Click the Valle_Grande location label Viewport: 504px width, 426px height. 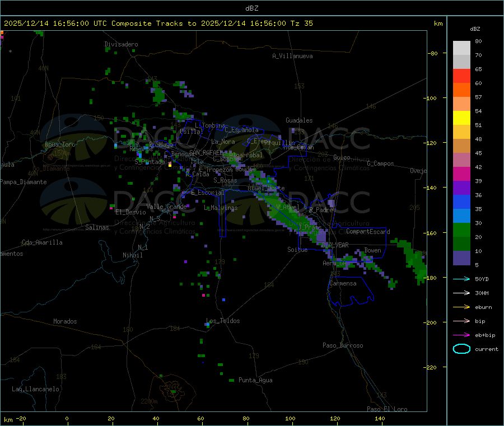[166, 207]
